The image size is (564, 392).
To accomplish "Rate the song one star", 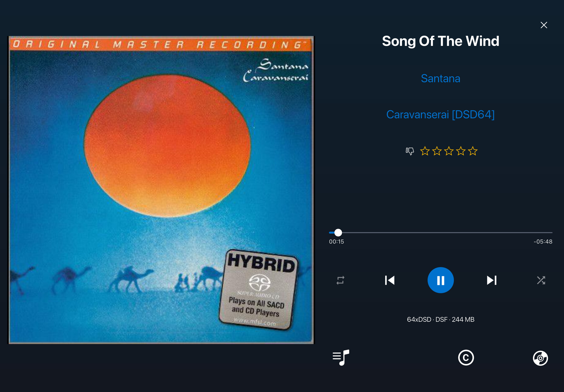I will (x=425, y=151).
